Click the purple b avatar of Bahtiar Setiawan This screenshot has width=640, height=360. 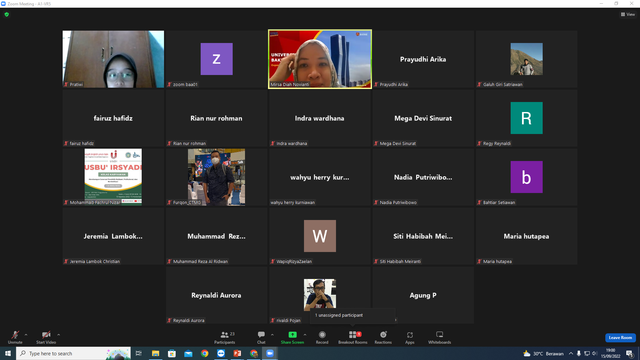pyautogui.click(x=527, y=177)
